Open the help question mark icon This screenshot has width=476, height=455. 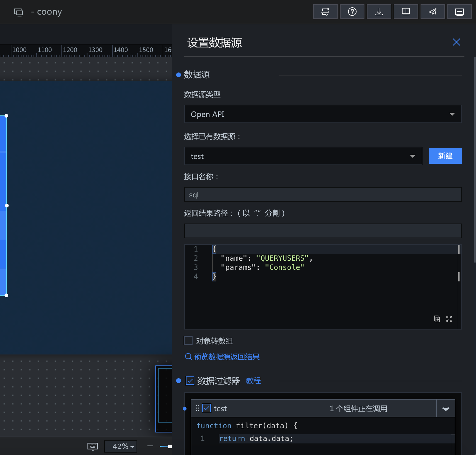pos(352,12)
